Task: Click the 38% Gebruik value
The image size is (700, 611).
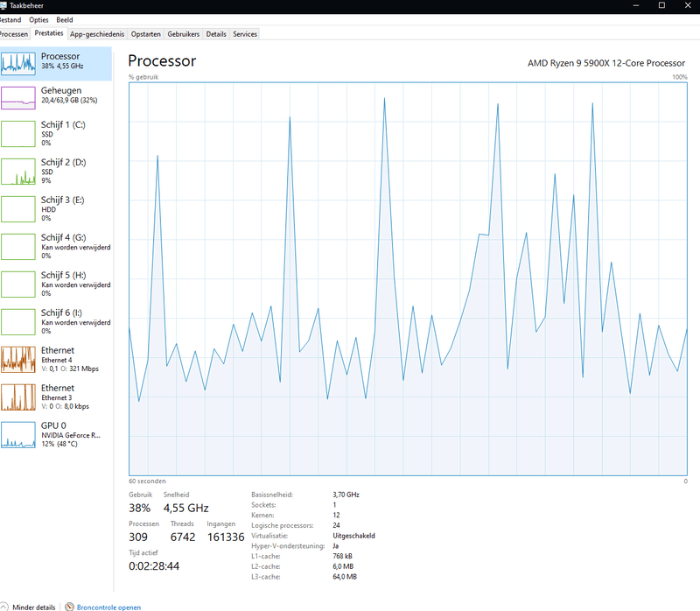Action: pos(139,508)
